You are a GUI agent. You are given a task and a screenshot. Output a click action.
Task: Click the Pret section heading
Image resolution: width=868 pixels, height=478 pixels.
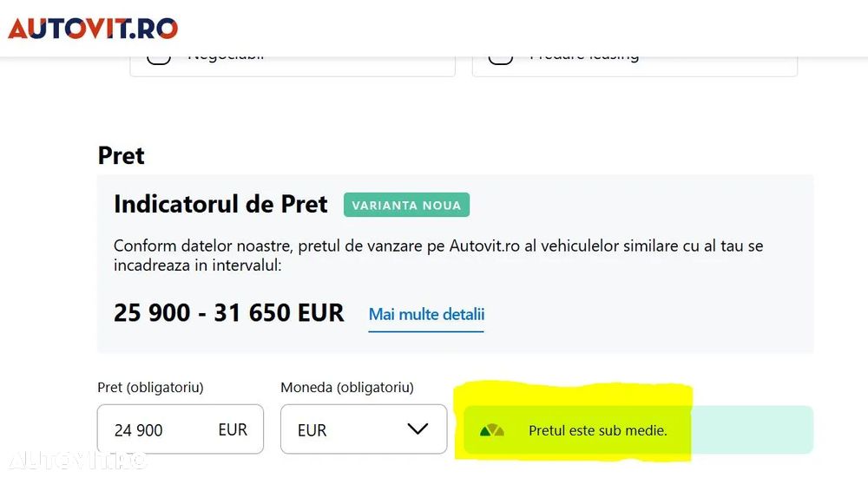coord(121,155)
